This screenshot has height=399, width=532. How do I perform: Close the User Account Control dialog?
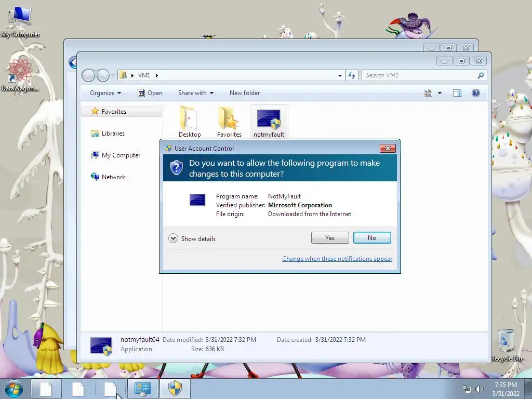[x=388, y=148]
